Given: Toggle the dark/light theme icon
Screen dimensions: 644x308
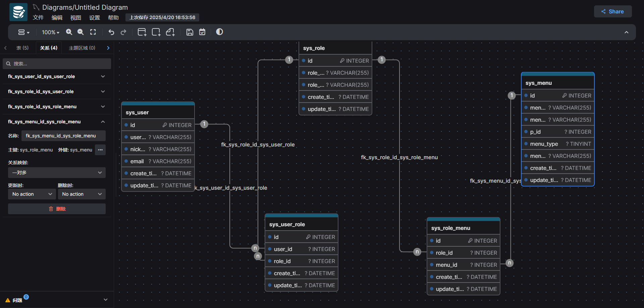Looking at the screenshot, I should [219, 32].
